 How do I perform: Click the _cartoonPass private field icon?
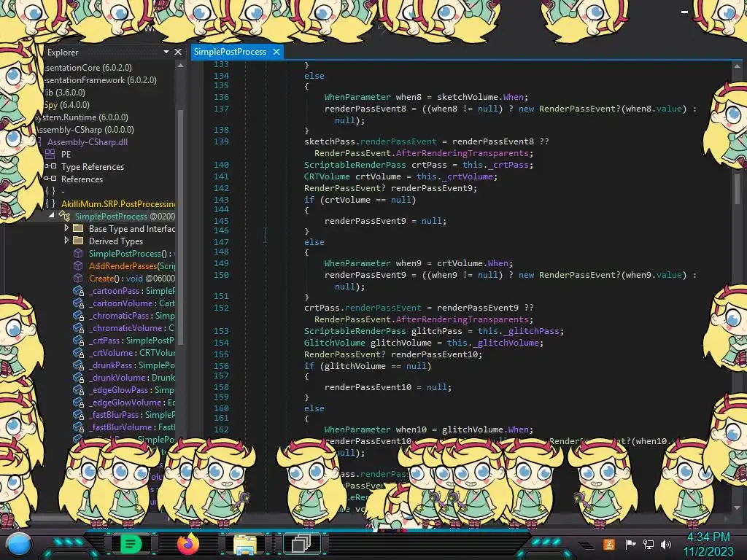pyautogui.click(x=78, y=290)
